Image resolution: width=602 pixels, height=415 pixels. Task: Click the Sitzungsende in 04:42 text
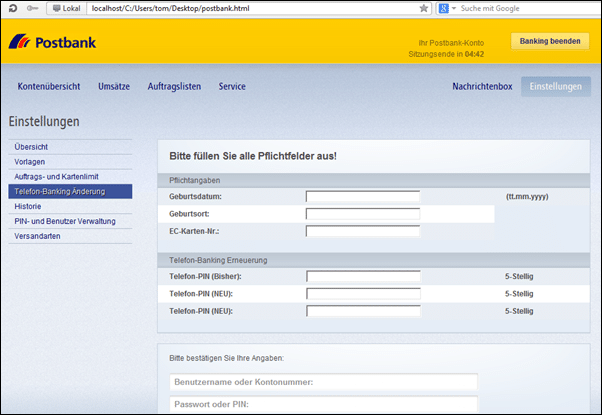(446, 54)
